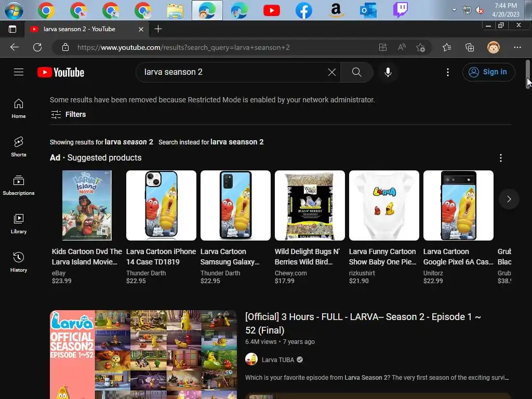Open the Collections icon

[x=470, y=47]
